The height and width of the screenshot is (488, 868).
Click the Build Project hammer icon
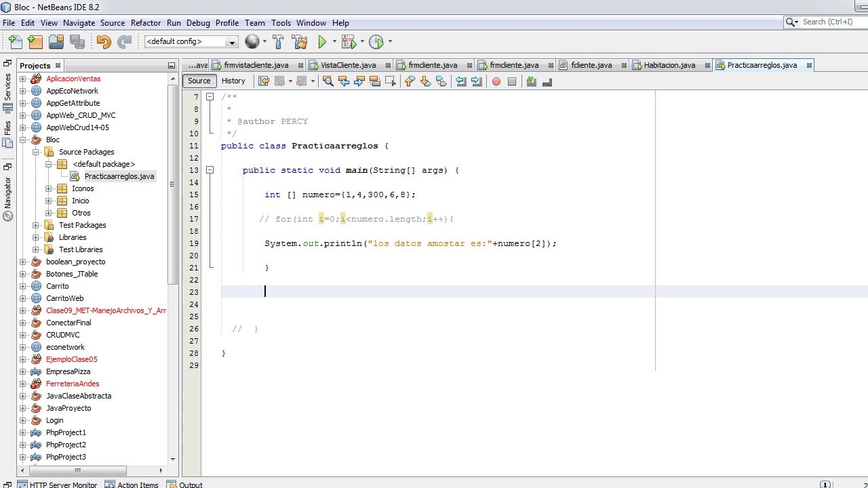coord(278,42)
